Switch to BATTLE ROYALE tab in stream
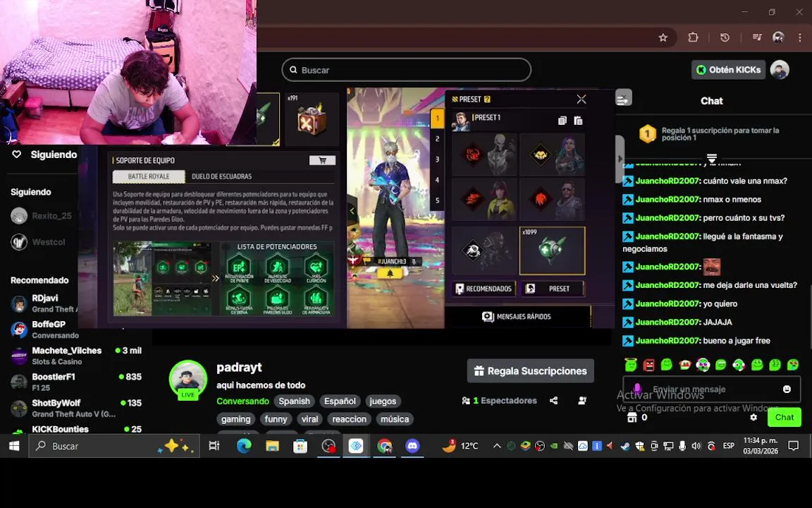This screenshot has width=812, height=508. (149, 176)
